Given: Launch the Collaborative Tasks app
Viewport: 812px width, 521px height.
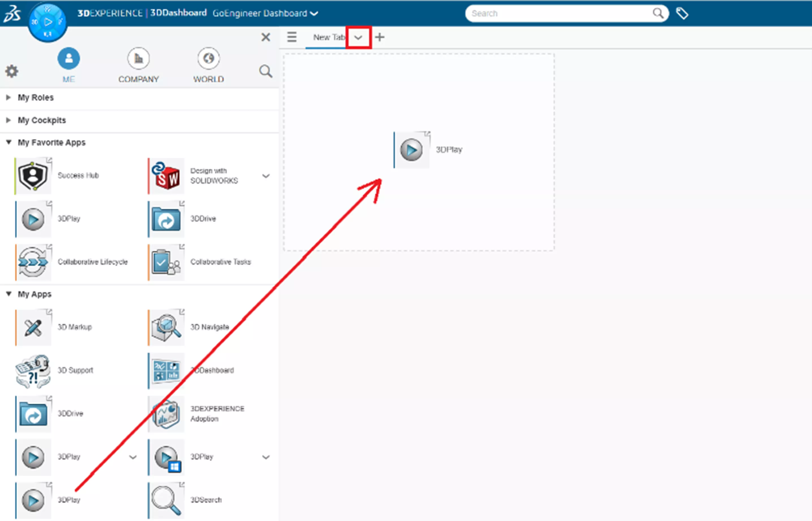Looking at the screenshot, I should click(x=166, y=262).
